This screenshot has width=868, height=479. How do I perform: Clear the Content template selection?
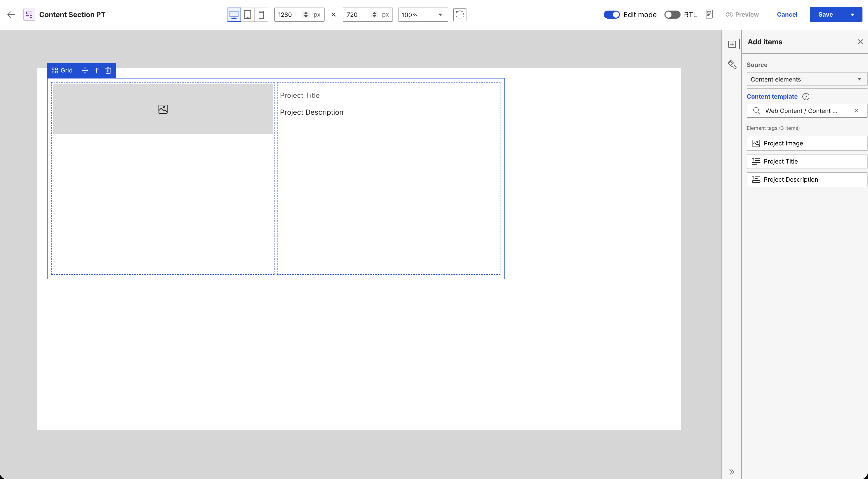tap(856, 111)
